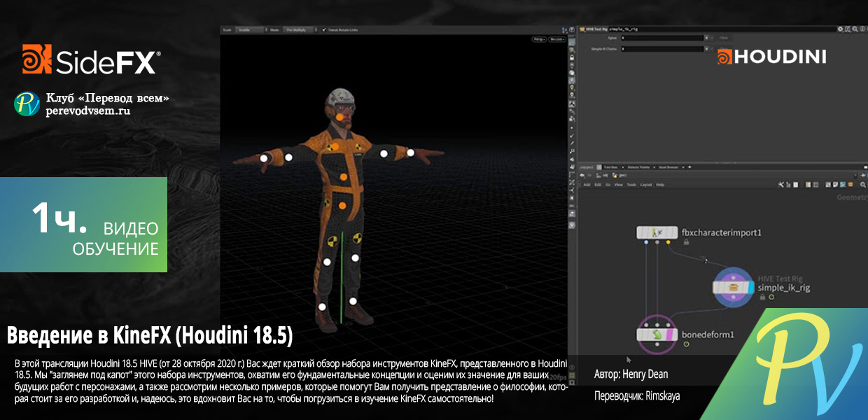Click the Clear button next to Spine
Screen dimensions: 868x420
(724, 38)
